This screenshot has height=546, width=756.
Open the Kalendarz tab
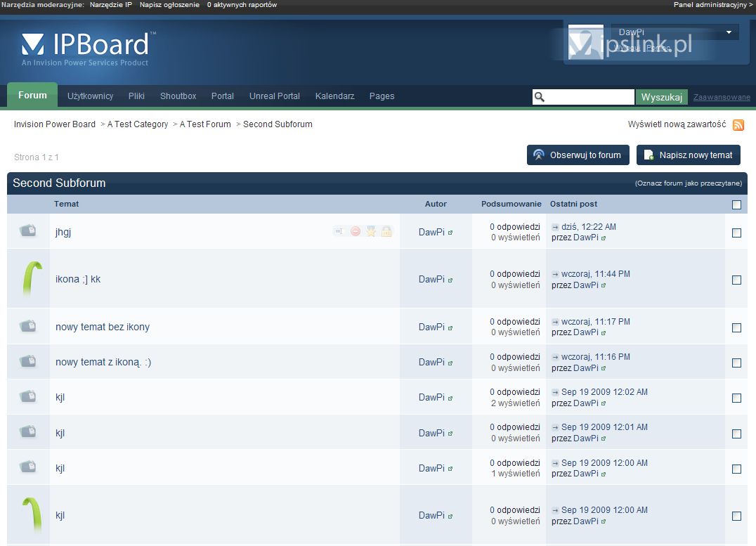[334, 96]
